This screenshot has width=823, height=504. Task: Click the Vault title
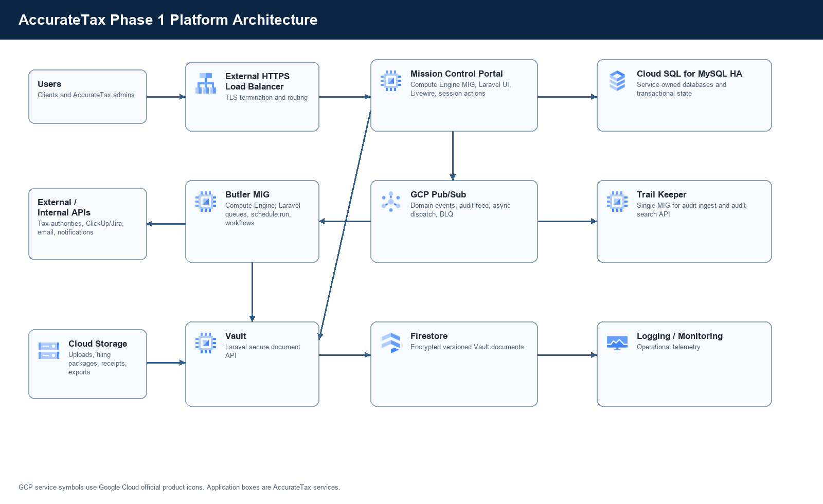pos(236,336)
